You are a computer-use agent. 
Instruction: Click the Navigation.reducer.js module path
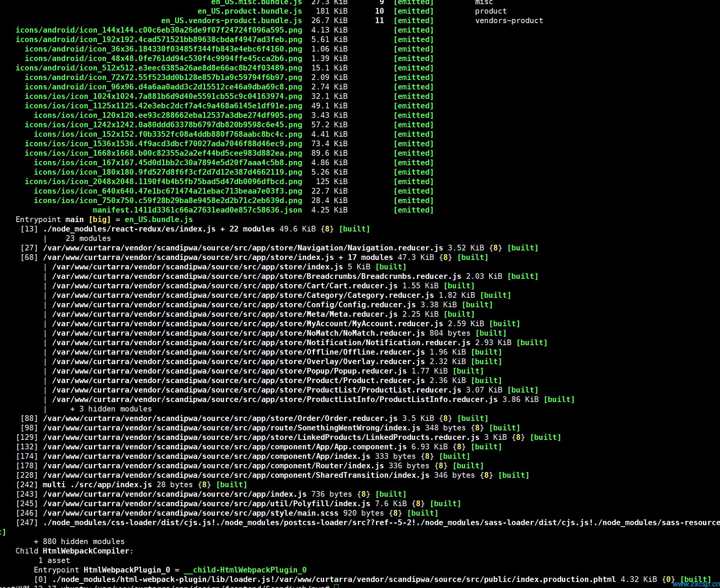(x=243, y=248)
